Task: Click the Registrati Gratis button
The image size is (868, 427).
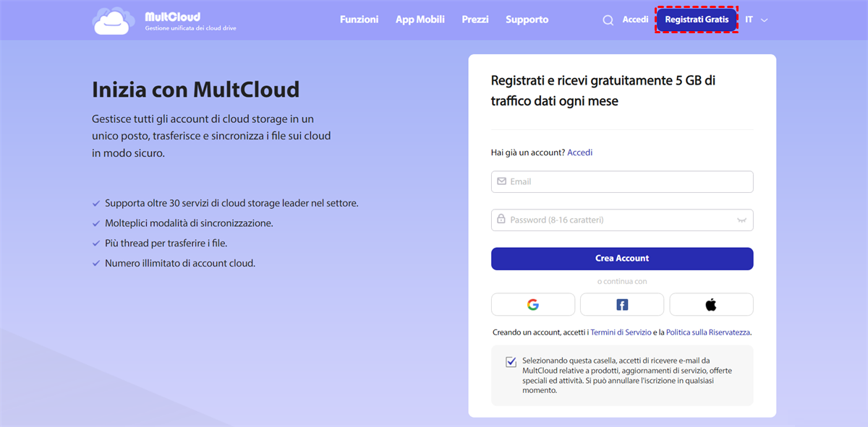Action: pos(697,20)
